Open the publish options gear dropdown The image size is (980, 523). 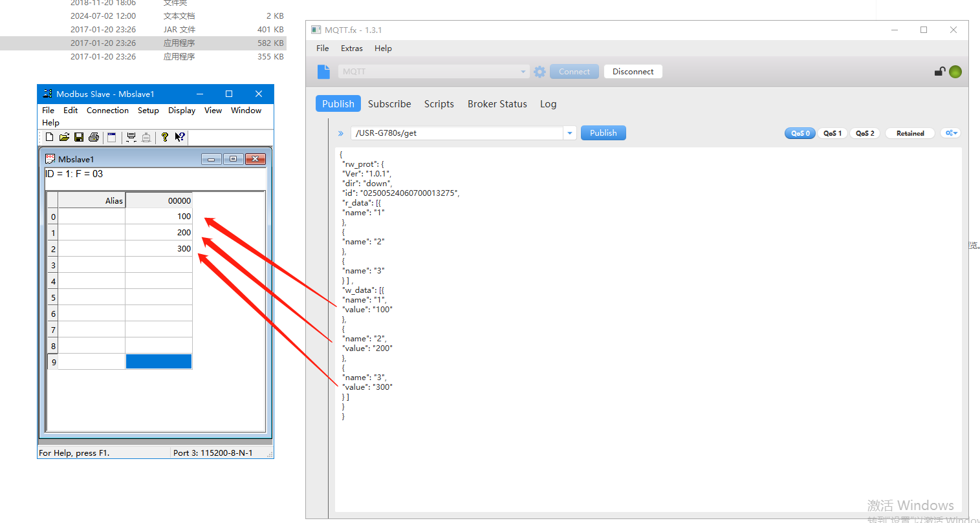point(950,133)
